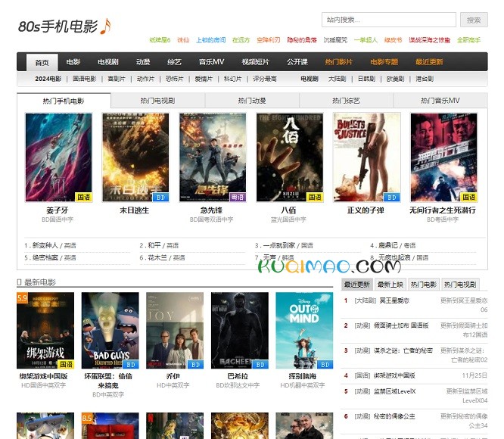Open the 绑架游戏中国版 poster thumbnail
The image size is (504, 439).
(45, 330)
